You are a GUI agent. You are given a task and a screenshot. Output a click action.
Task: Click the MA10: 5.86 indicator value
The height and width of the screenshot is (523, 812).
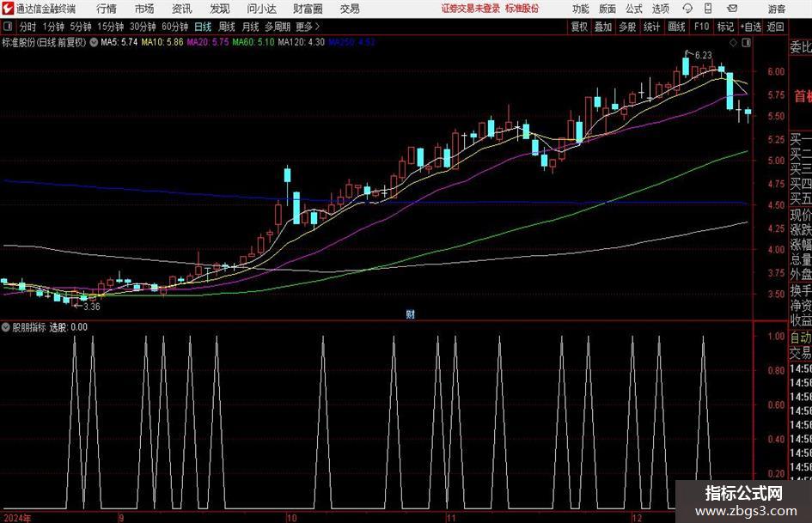tap(162, 42)
